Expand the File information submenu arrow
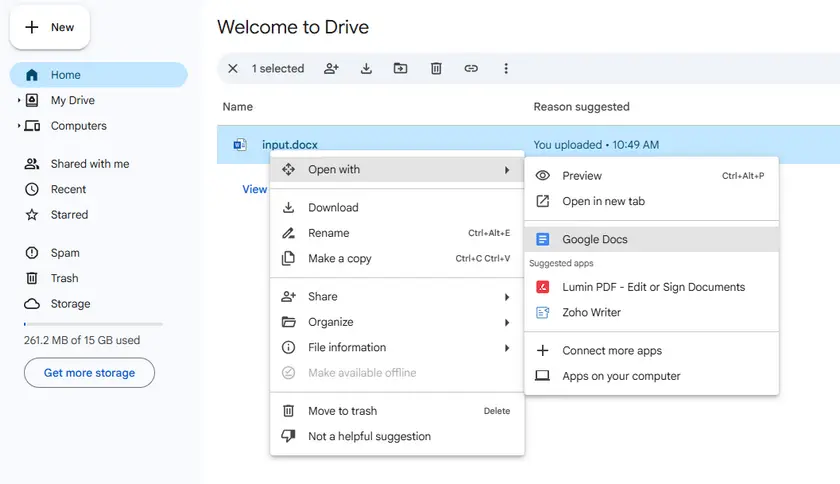Image resolution: width=840 pixels, height=484 pixels. tap(507, 348)
